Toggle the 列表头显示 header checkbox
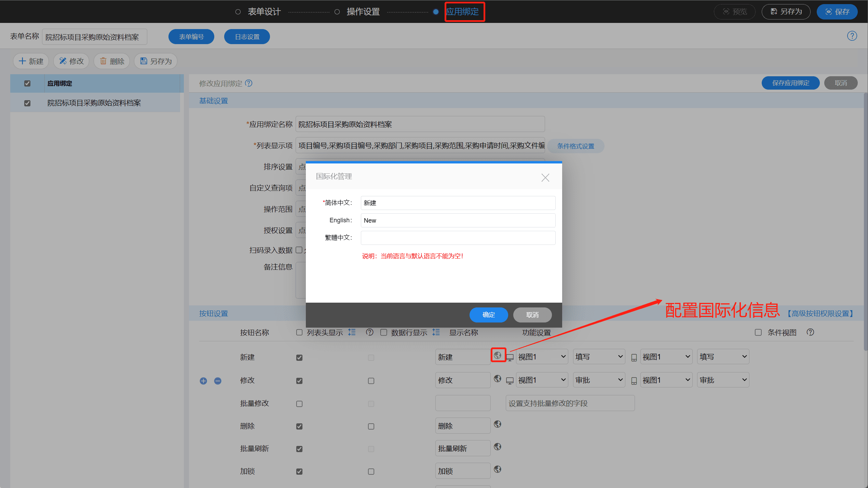This screenshot has width=868, height=488. coord(299,332)
